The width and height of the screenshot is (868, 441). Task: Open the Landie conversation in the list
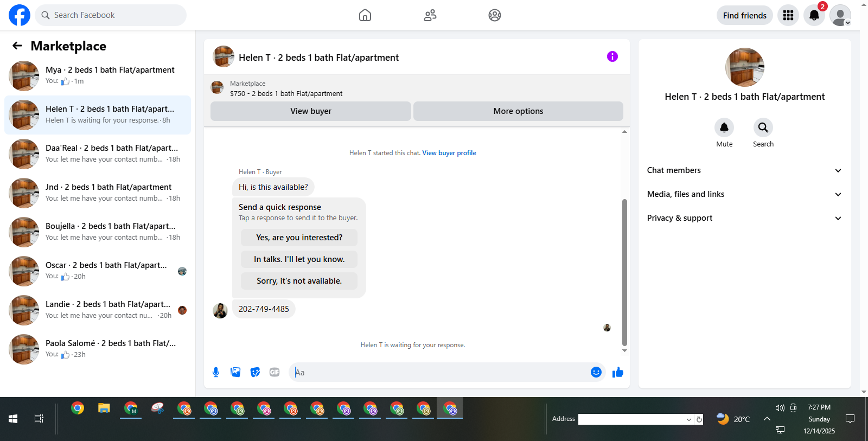[x=98, y=310]
